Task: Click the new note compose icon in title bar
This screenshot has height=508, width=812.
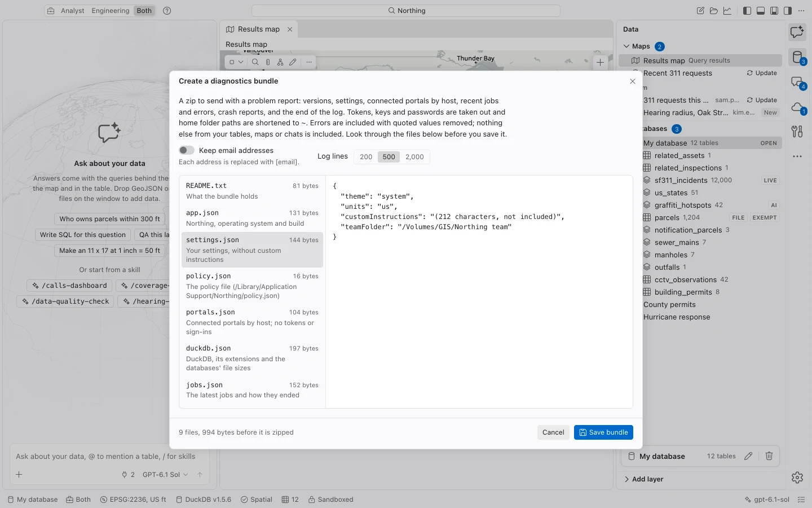Action: [x=700, y=11]
